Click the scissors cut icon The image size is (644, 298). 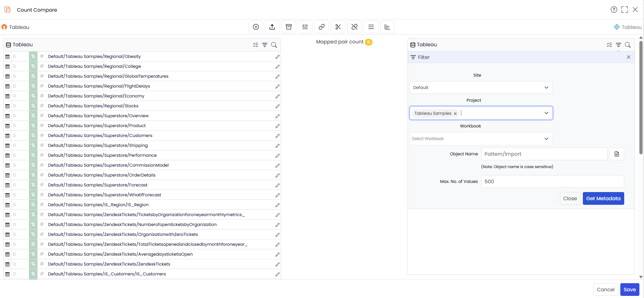click(338, 27)
